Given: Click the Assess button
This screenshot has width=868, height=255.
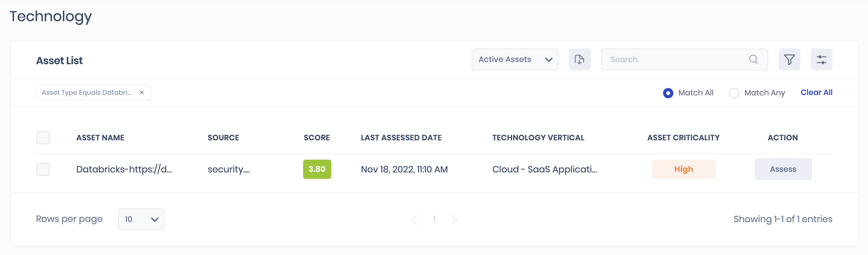Looking at the screenshot, I should [x=783, y=169].
